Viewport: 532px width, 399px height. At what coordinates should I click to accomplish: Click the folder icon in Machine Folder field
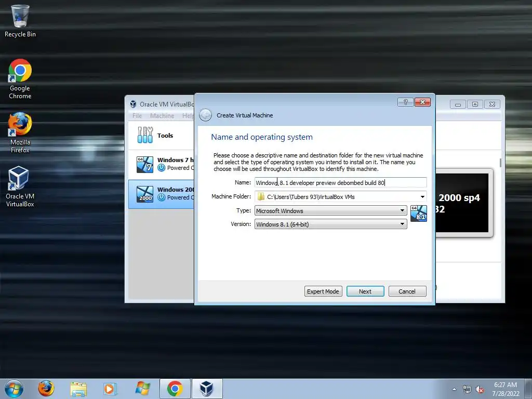click(261, 197)
